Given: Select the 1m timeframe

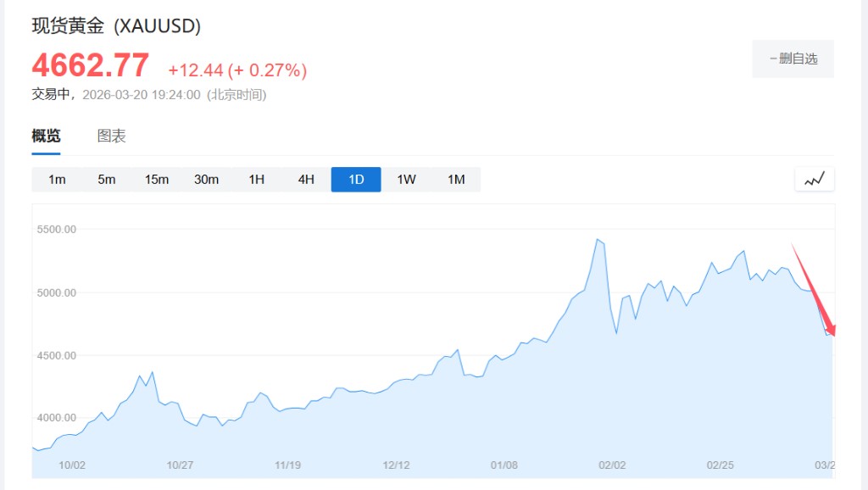Looking at the screenshot, I should 57,180.
